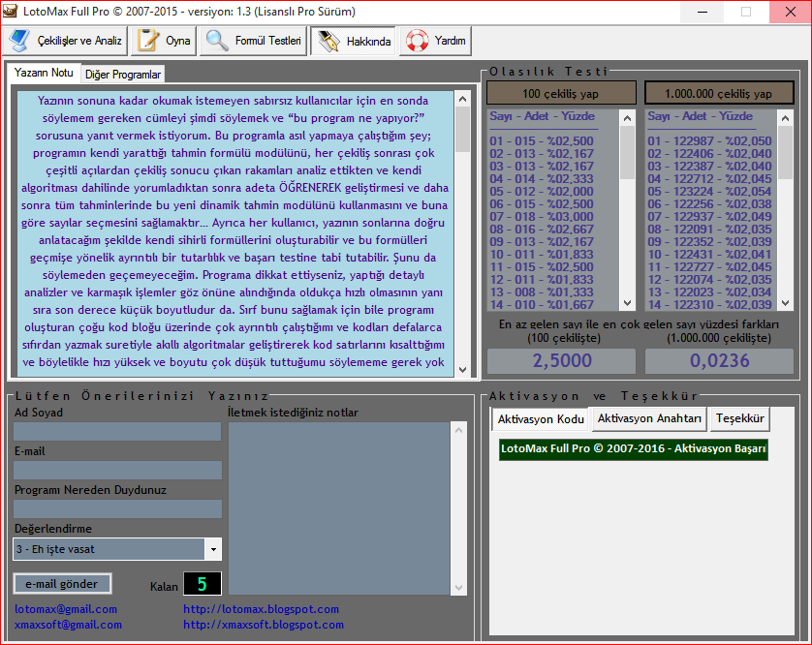The image size is (812, 645).
Task: Close the LotoMax window
Action: (791, 12)
